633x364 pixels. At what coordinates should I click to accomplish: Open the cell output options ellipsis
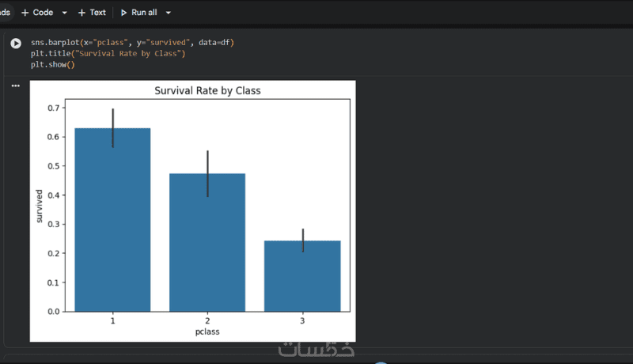(x=15, y=85)
